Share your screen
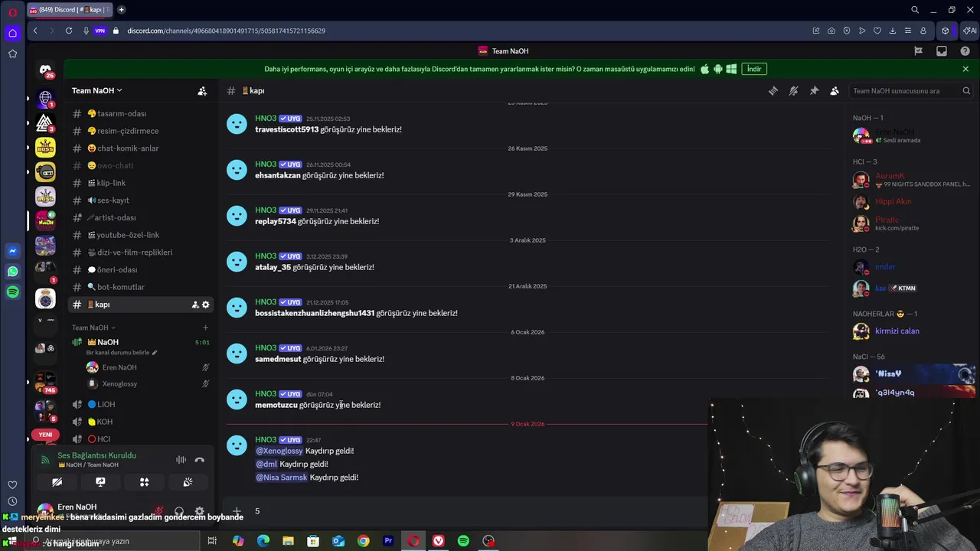This screenshot has width=980, height=551. pyautogui.click(x=100, y=482)
